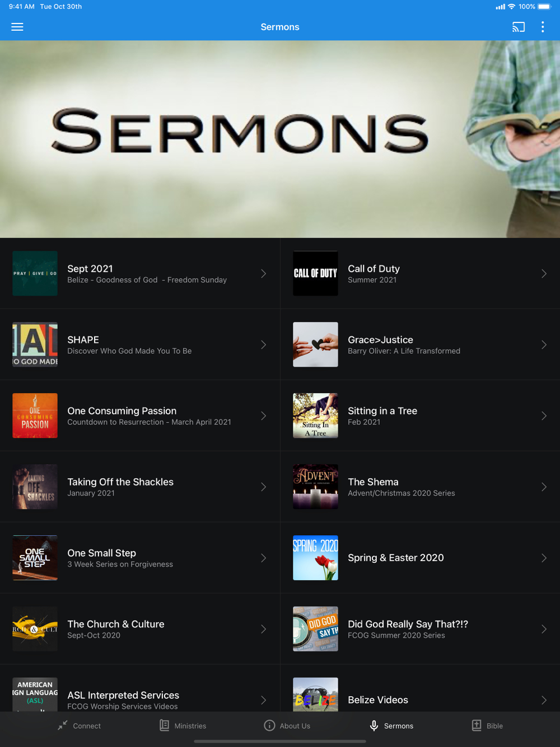Select the Sitting in a Tree thumbnail

[315, 415]
